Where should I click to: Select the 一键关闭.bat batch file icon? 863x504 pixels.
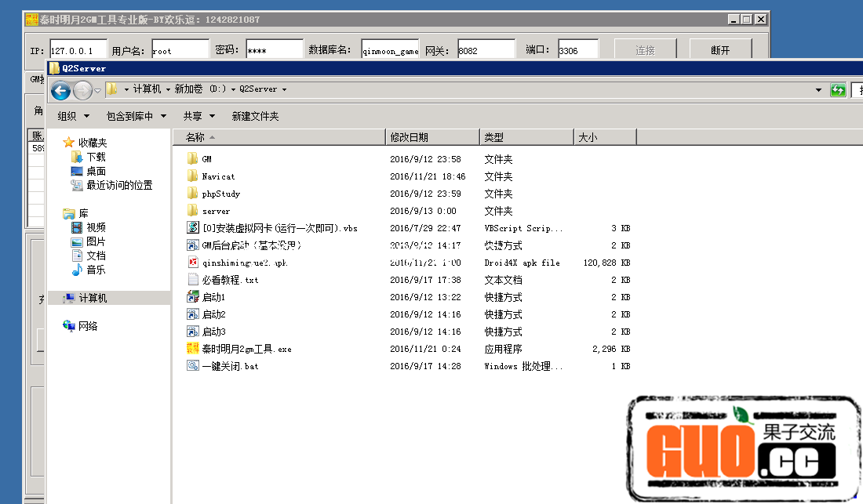click(193, 366)
